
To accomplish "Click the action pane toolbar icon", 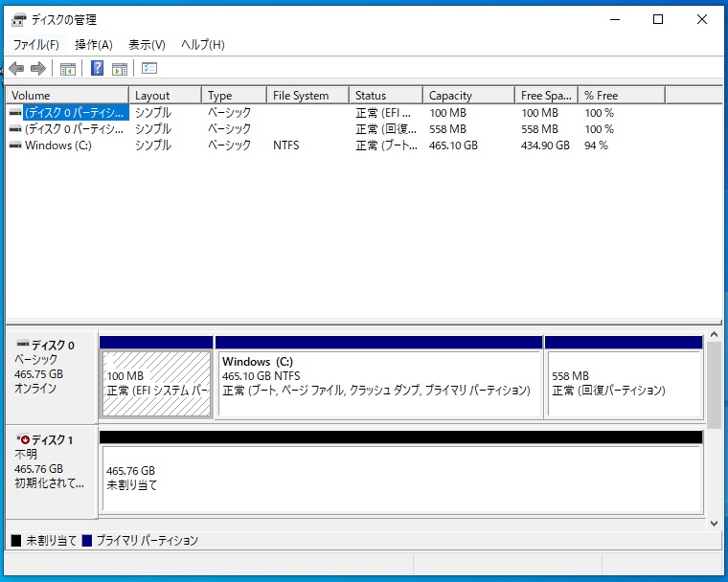I will pos(120,69).
